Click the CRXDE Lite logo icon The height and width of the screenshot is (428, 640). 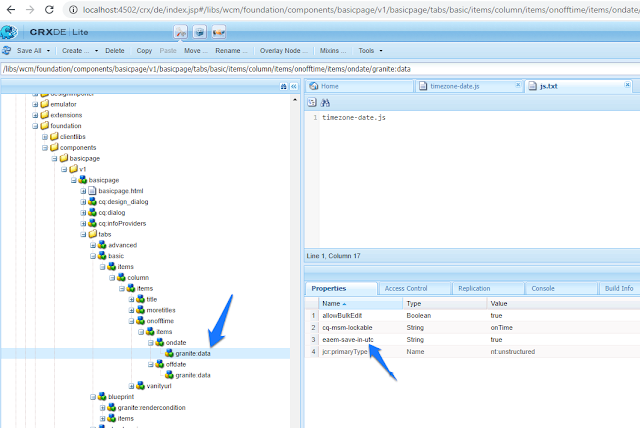pos(9,32)
